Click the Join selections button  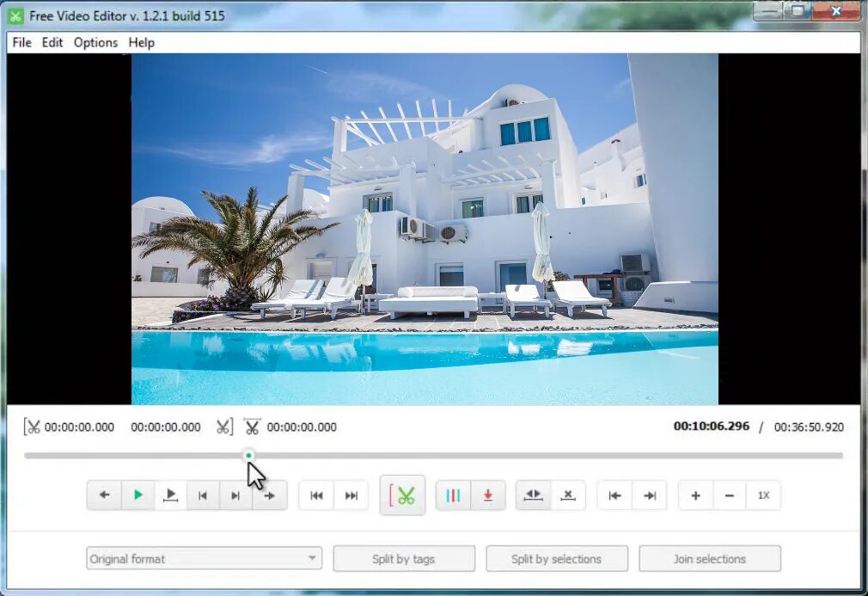710,559
